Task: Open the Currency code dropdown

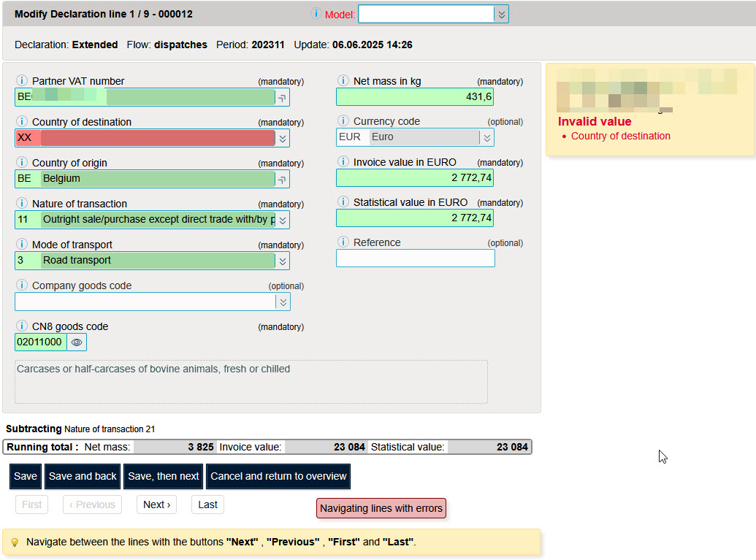Action: click(x=486, y=137)
